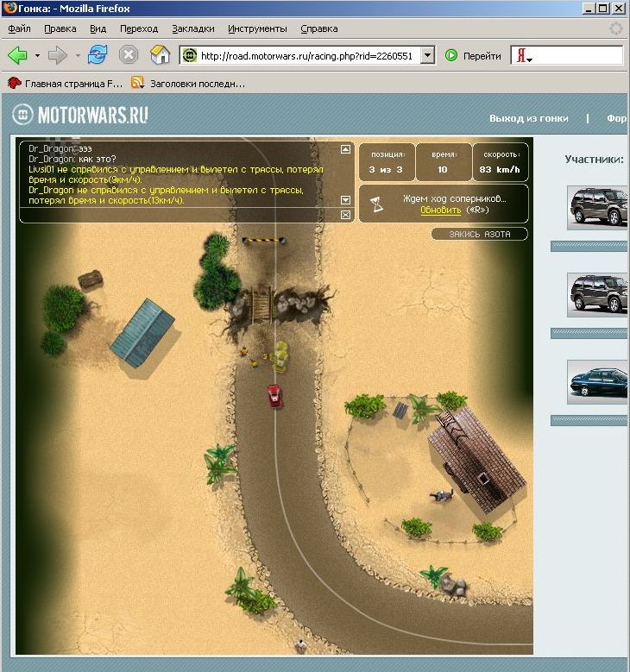Screen dimensions: 630x672
Task: Minimize the Firefox window
Action: click(589, 8)
